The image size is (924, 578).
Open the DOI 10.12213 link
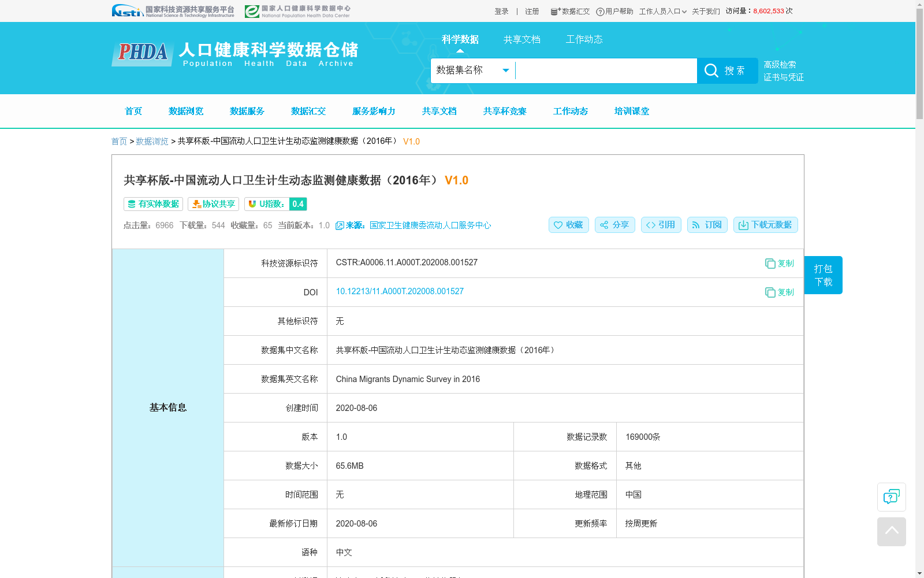(400, 291)
